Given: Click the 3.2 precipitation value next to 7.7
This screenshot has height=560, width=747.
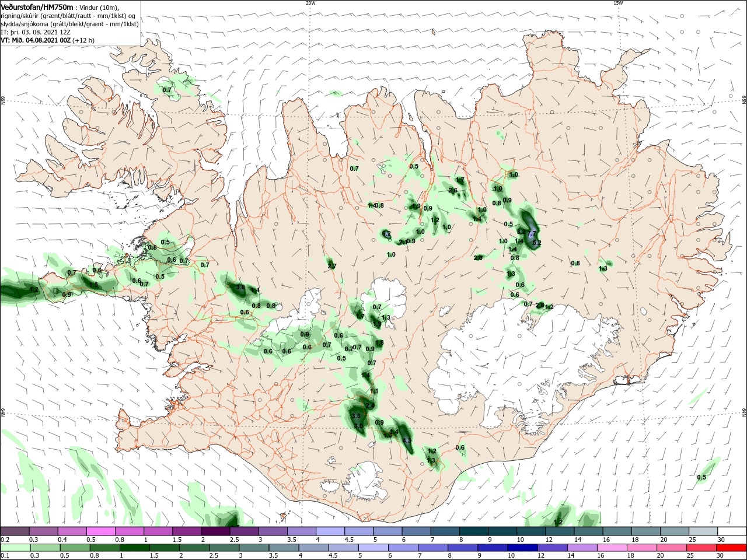Looking at the screenshot, I should pos(521,232).
